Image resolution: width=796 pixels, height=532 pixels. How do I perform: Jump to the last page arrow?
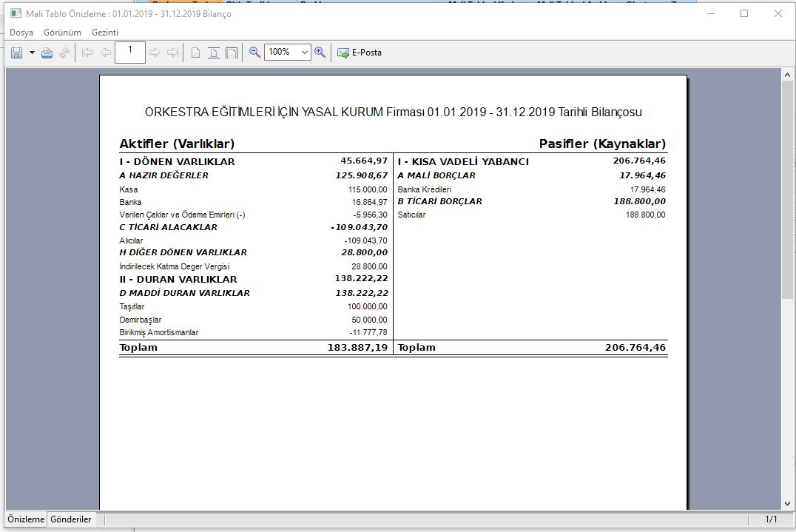point(172,53)
